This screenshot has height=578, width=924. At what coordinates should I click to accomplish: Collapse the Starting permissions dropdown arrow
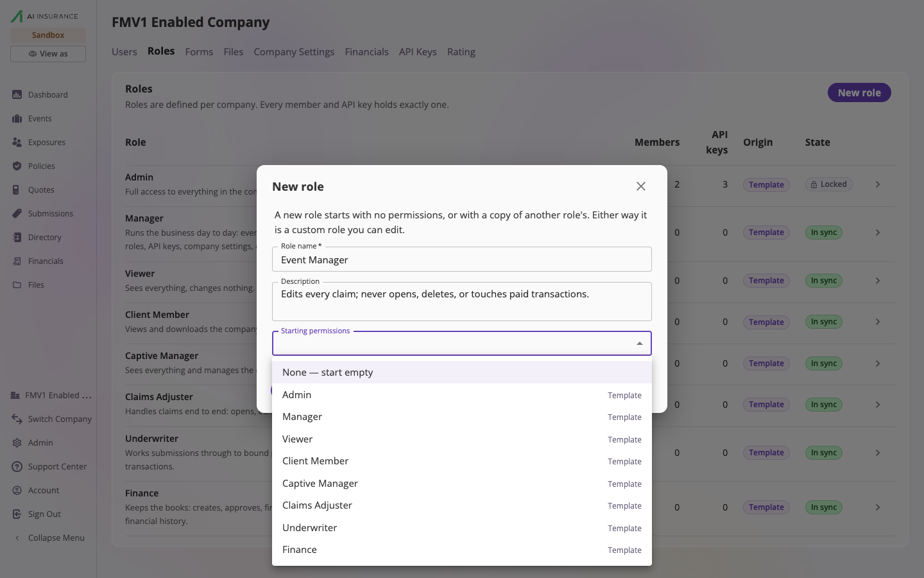640,344
